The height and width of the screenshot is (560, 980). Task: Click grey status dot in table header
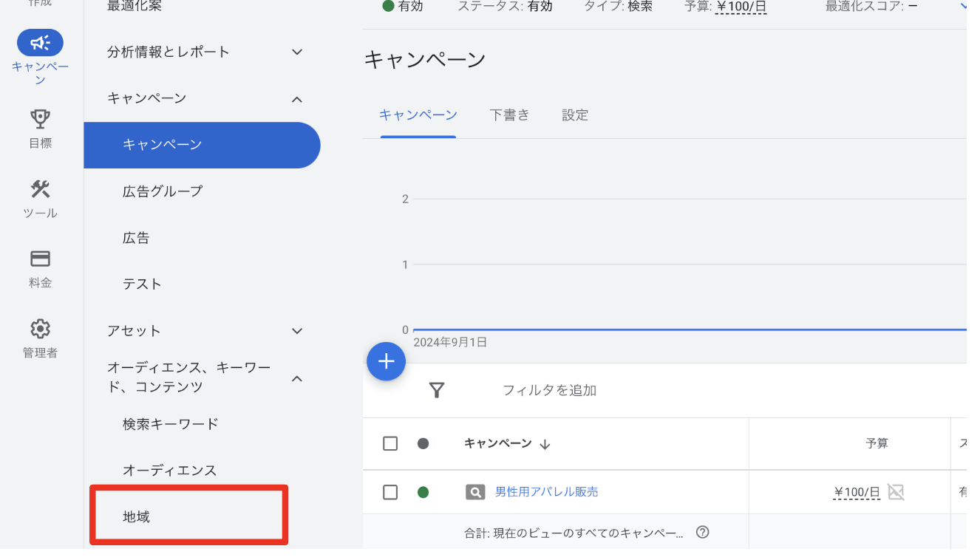(x=423, y=444)
